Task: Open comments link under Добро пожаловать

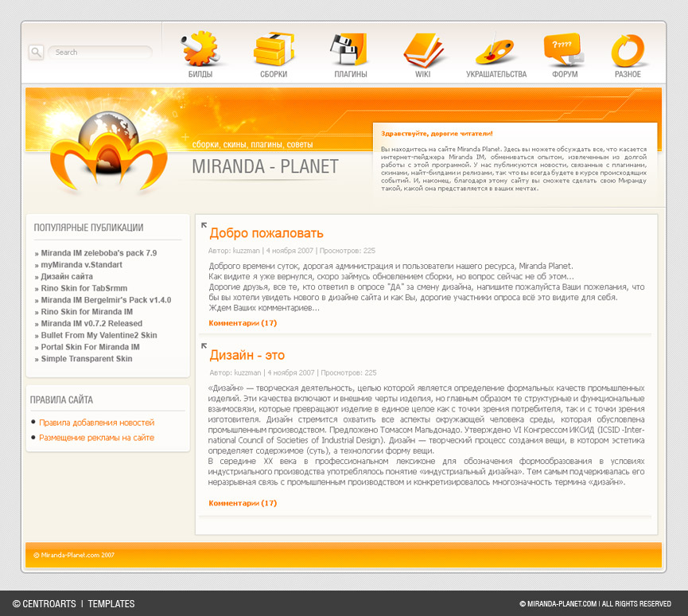Action: (243, 323)
